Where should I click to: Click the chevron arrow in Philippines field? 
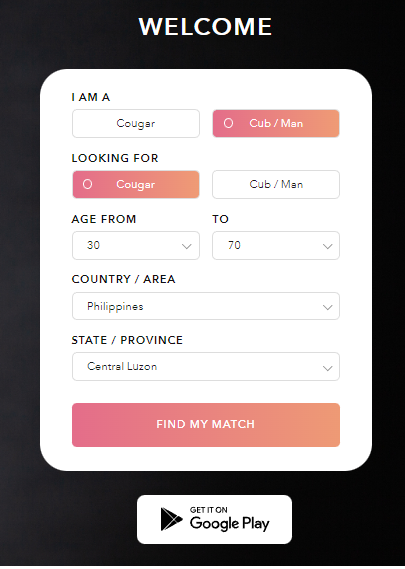click(x=327, y=307)
